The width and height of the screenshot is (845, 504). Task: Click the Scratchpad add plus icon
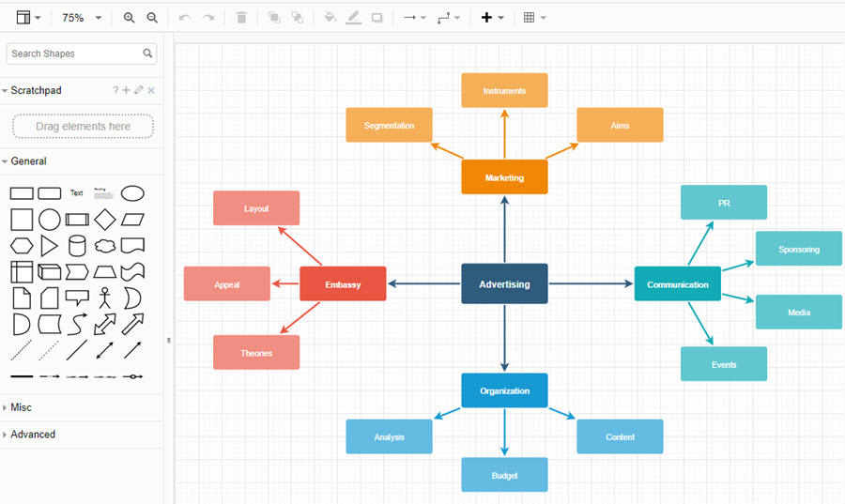126,90
